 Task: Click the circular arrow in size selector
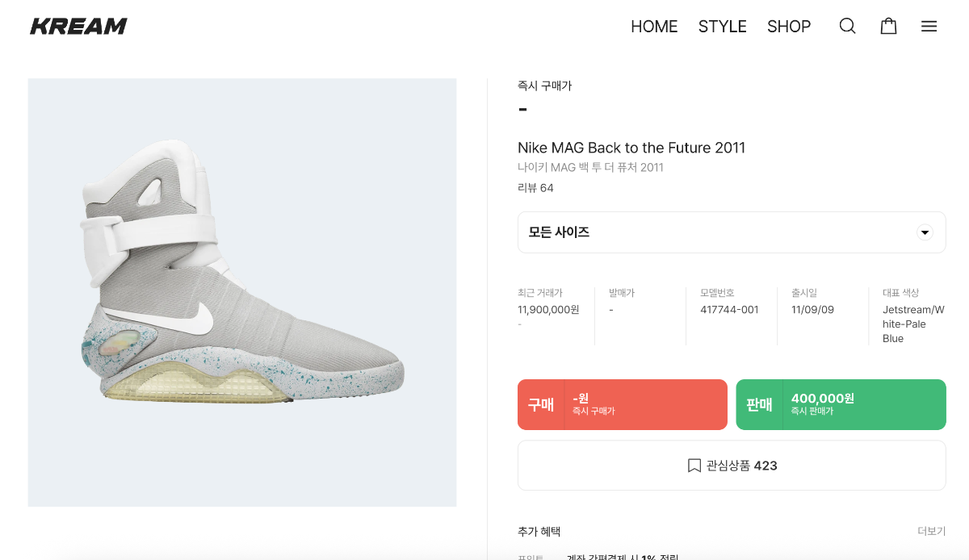[925, 232]
